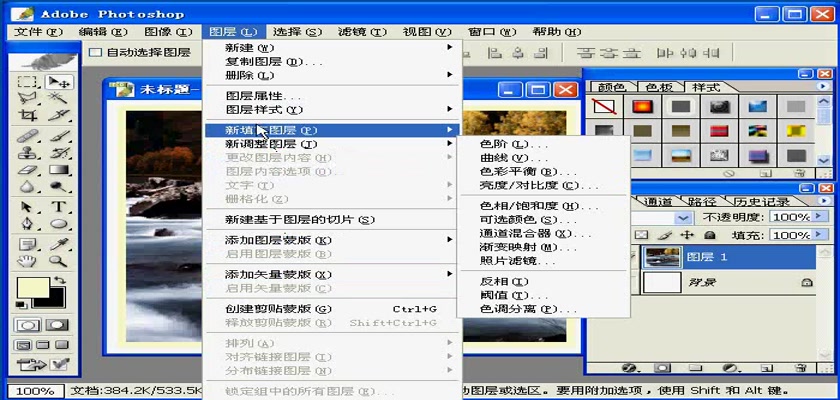Expand the 添加图层蒙版 submenu
Image resolution: width=840 pixels, height=400 pixels.
point(332,240)
